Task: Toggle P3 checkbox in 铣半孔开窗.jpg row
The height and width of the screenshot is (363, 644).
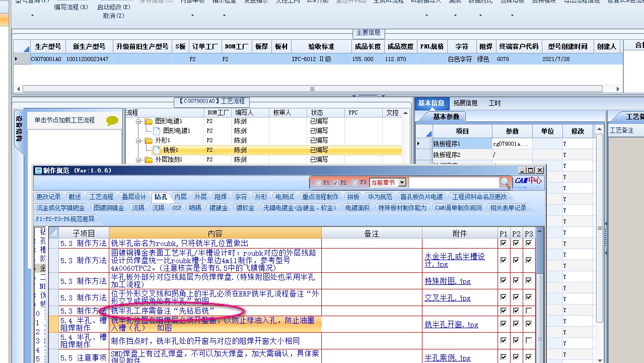Action: pyautogui.click(x=528, y=324)
